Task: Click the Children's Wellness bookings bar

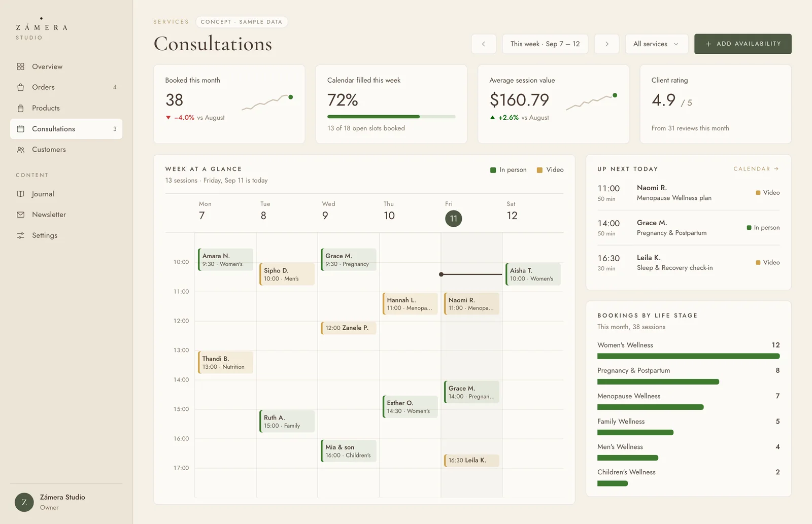Action: click(613, 483)
